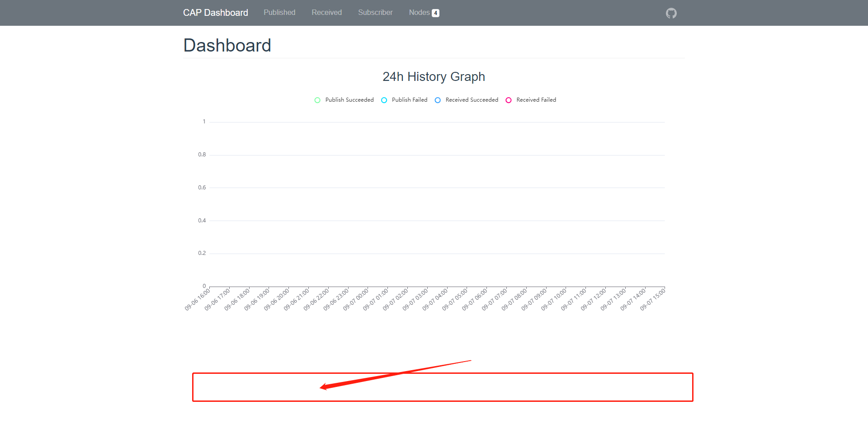Image resolution: width=868 pixels, height=438 pixels.
Task: Click the CAP Dashboard home link
Action: click(x=216, y=13)
